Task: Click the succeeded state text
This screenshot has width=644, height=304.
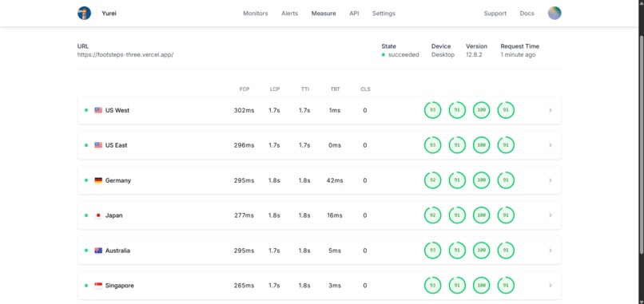Action: (x=403, y=55)
